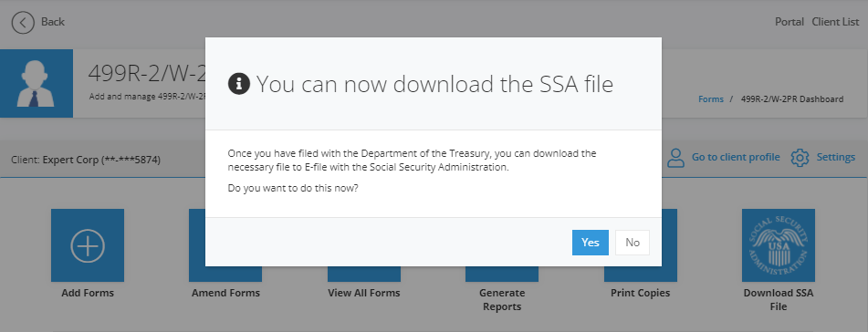This screenshot has height=332, width=868.
Task: Click the info icon in dialog title
Action: (239, 84)
